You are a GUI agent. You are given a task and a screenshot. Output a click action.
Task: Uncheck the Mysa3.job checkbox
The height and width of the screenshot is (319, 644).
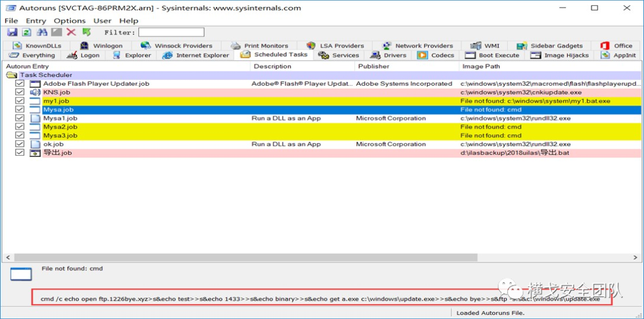[x=20, y=135]
